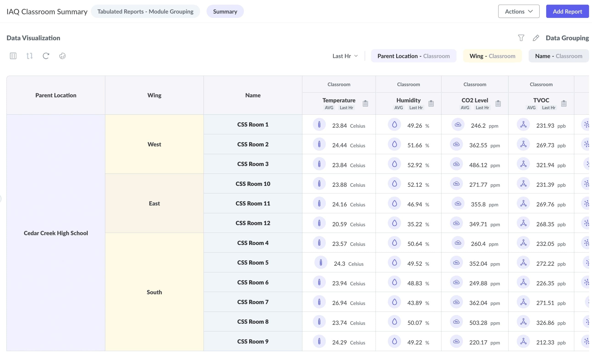Viewport: 592px width, 364px height.
Task: Select yellow Wing - Classroom grouping chip
Action: tap(492, 56)
